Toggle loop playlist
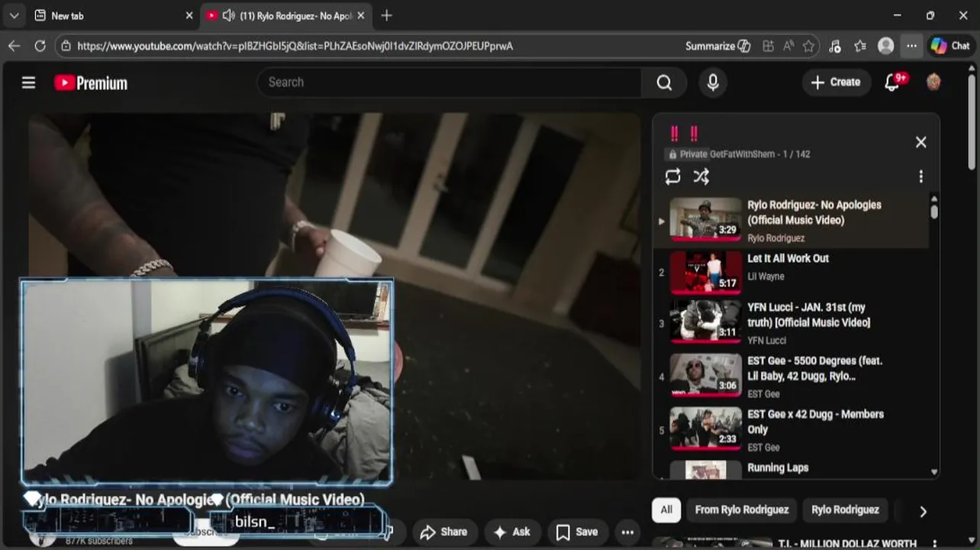This screenshot has height=550, width=980. click(672, 176)
